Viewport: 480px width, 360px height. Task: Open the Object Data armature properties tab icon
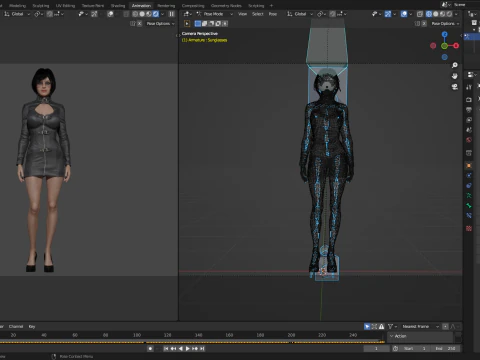click(469, 195)
